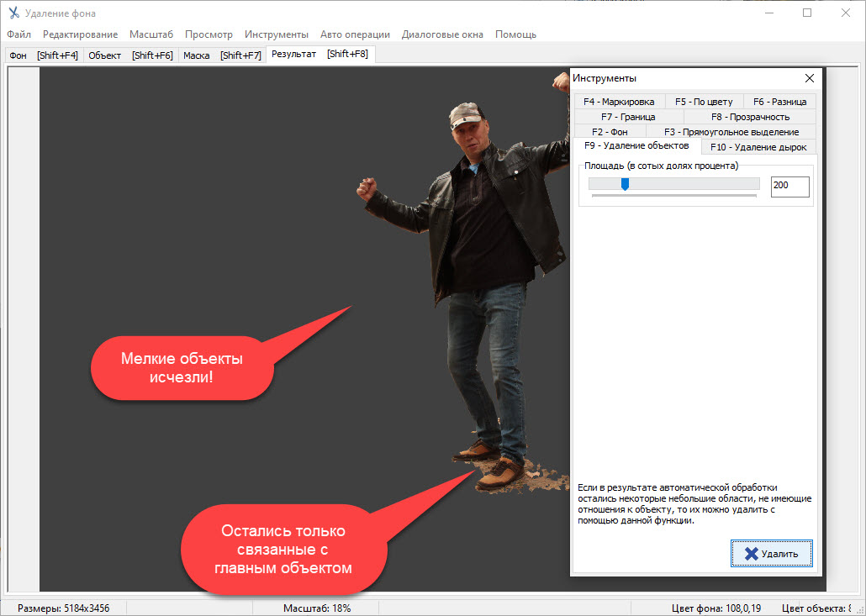The width and height of the screenshot is (866, 616).
Task: Close the Удаление фона window
Action: tap(846, 13)
